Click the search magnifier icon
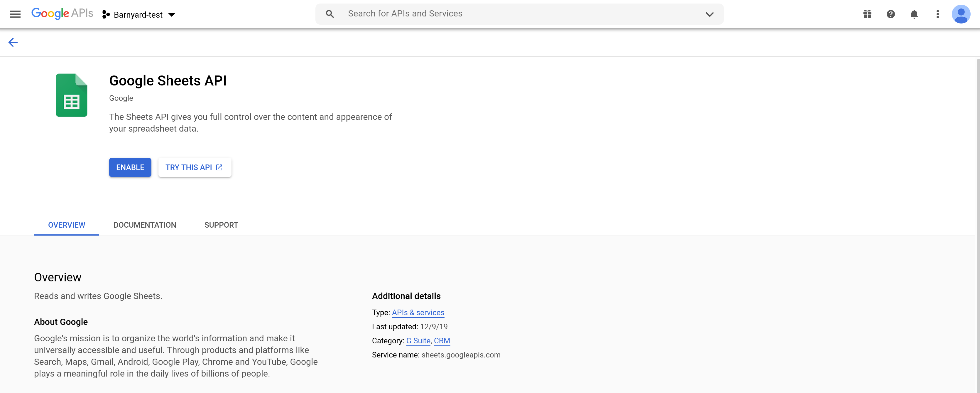 click(330, 14)
